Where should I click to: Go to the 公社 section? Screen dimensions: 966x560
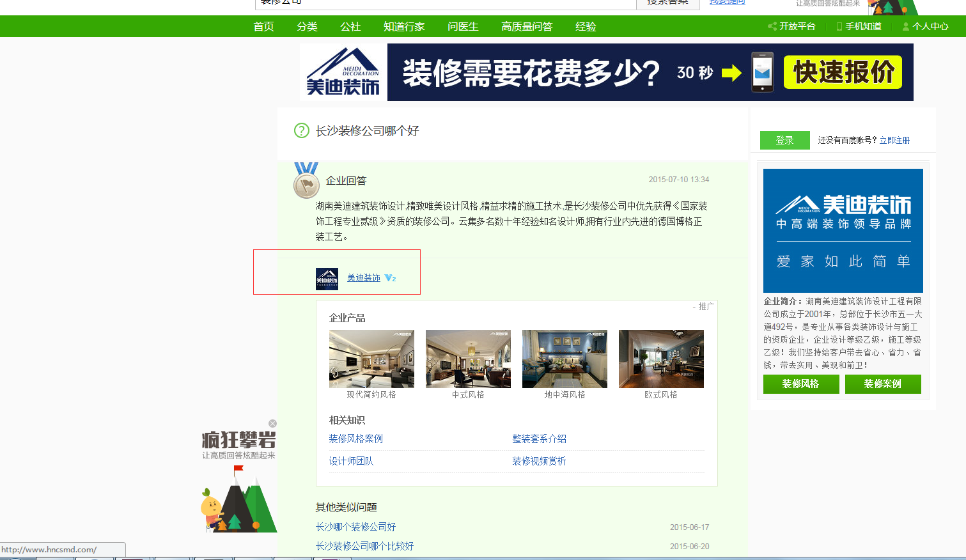(x=350, y=27)
